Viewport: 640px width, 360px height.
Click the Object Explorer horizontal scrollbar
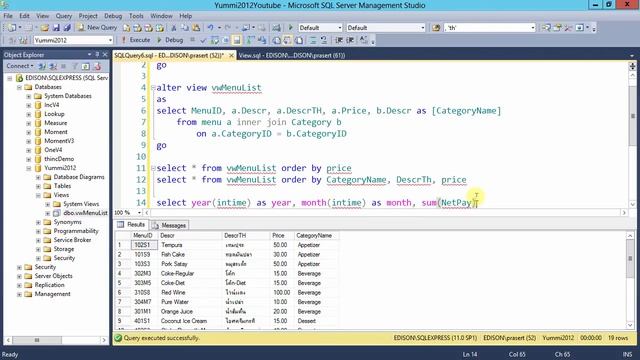pyautogui.click(x=56, y=340)
